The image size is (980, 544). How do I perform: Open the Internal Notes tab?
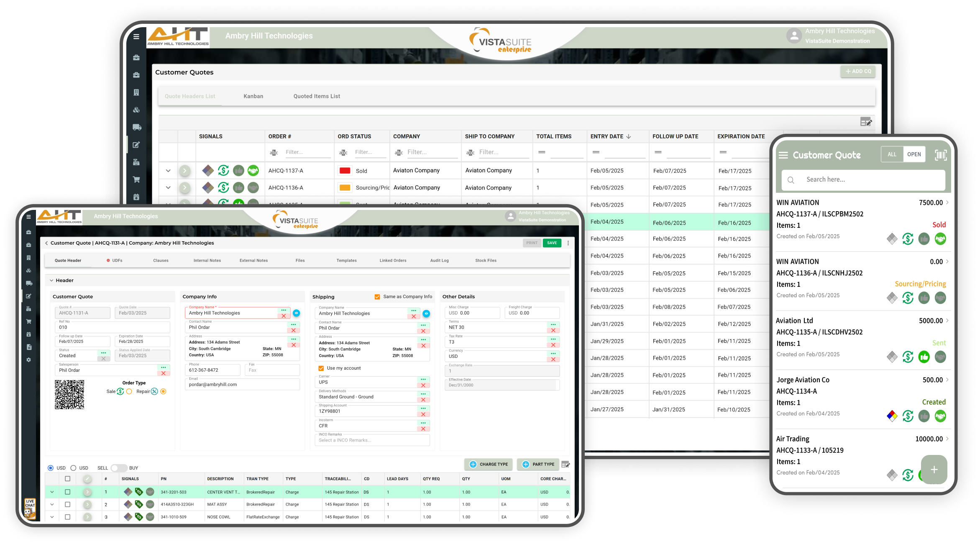(207, 261)
